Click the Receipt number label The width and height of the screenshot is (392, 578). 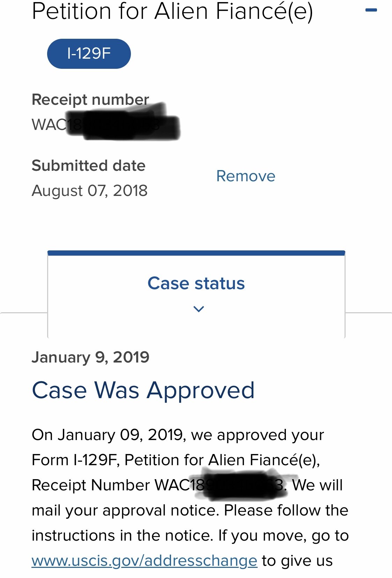coord(90,100)
